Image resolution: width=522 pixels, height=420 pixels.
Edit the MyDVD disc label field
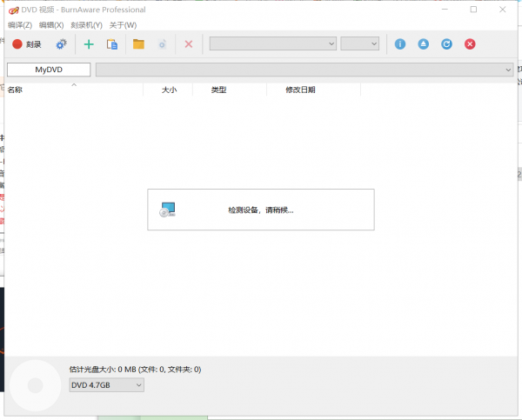(49, 70)
